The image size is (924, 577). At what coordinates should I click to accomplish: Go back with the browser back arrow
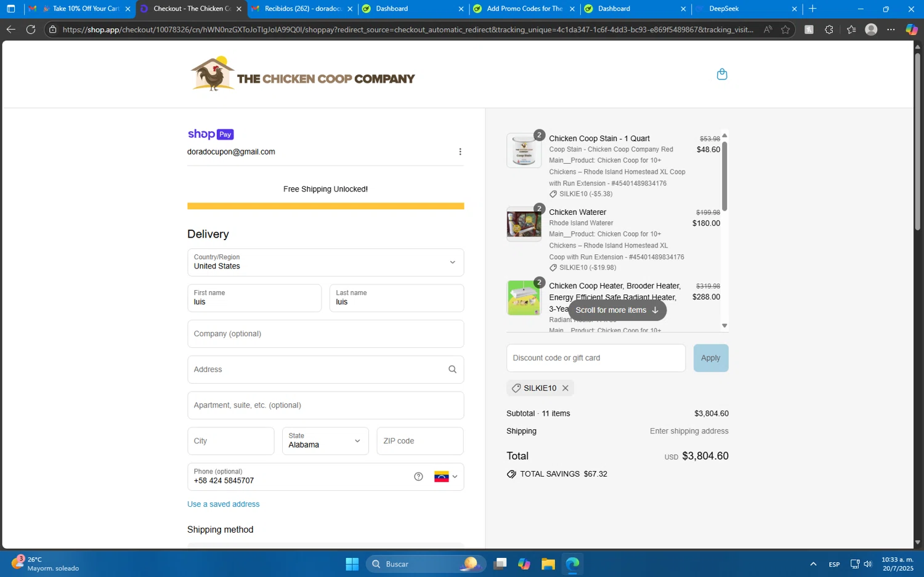pyautogui.click(x=11, y=30)
